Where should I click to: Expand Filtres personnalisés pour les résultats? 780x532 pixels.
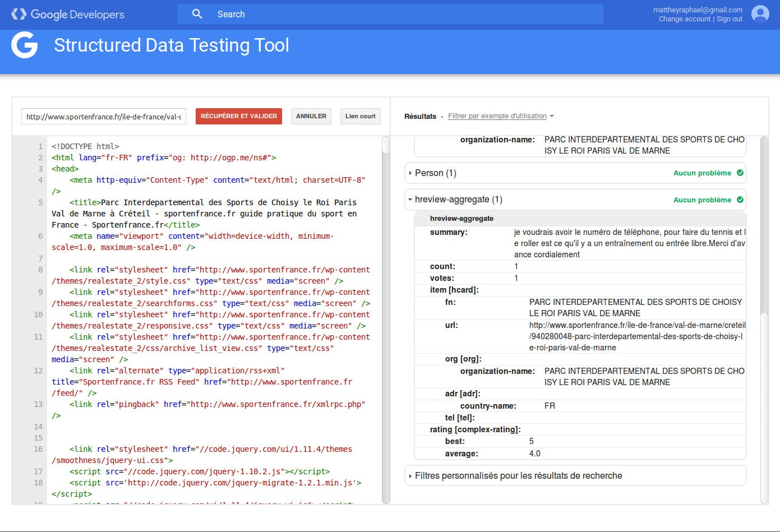coord(575,475)
